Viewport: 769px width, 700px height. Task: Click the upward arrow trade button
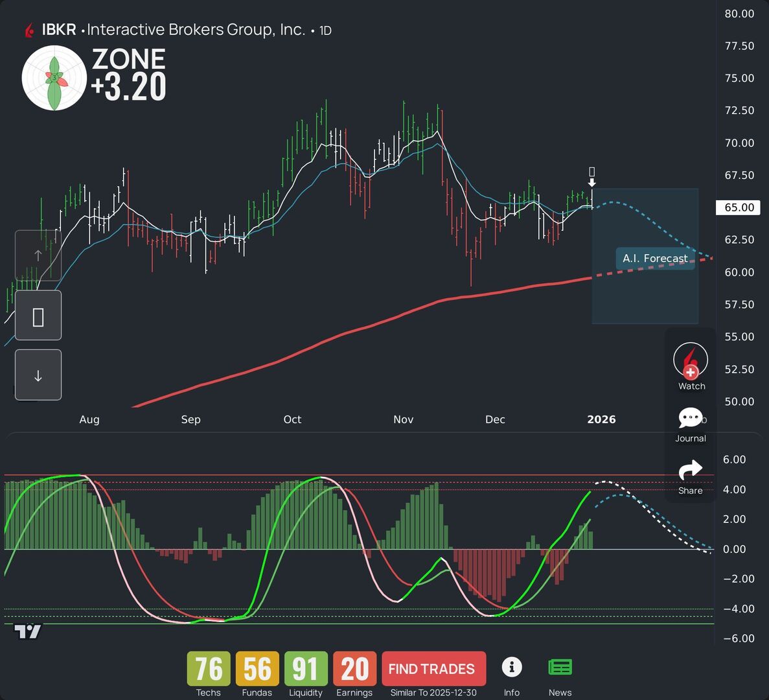38,255
